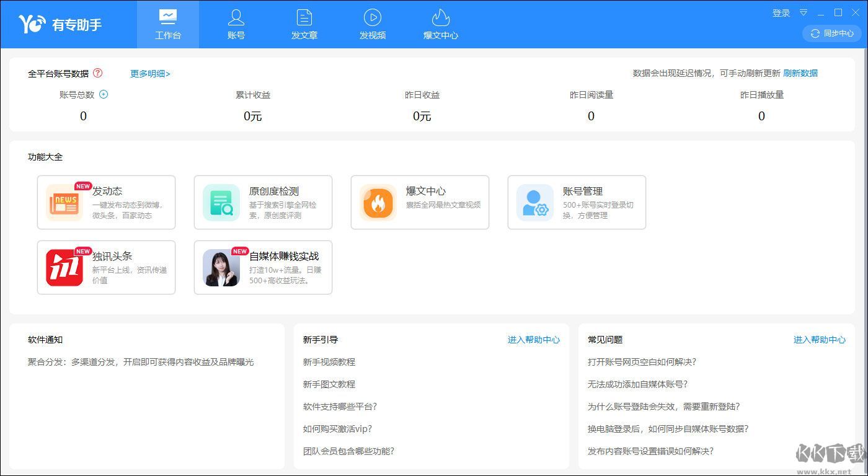Open the 更多明细 link
This screenshot has width=868, height=476.
(x=150, y=74)
